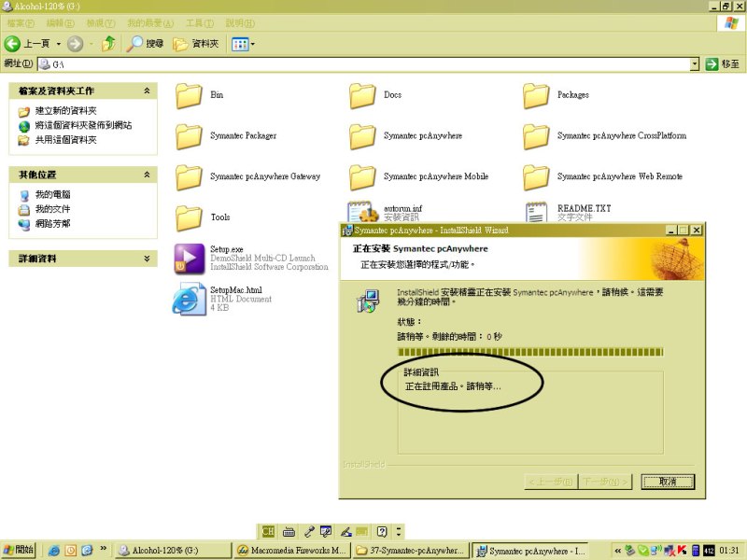Click the red K Kaspersky tray icon

click(683, 551)
